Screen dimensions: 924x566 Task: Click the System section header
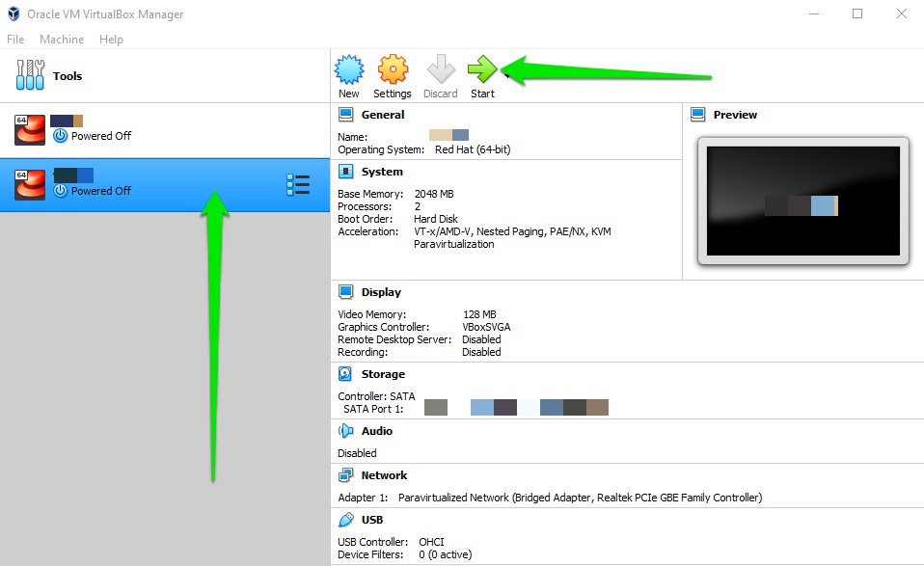(382, 172)
